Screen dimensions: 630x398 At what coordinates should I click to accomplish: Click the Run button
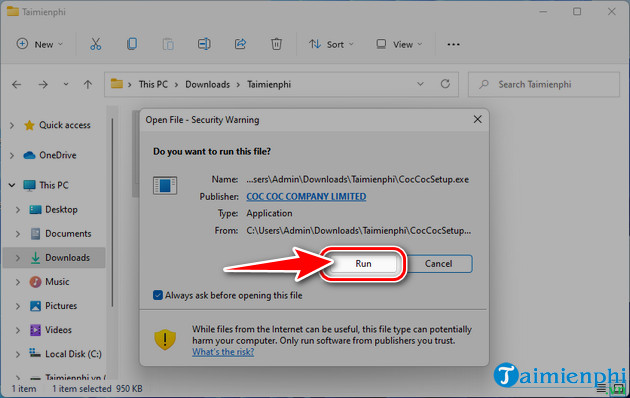pyautogui.click(x=363, y=263)
